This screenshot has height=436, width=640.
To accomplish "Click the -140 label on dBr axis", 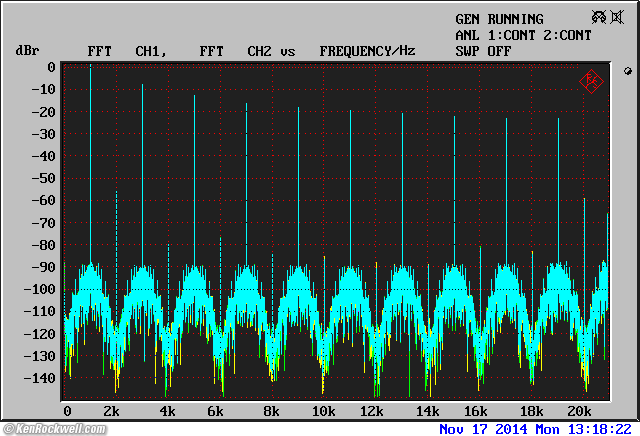I will 38,379.
